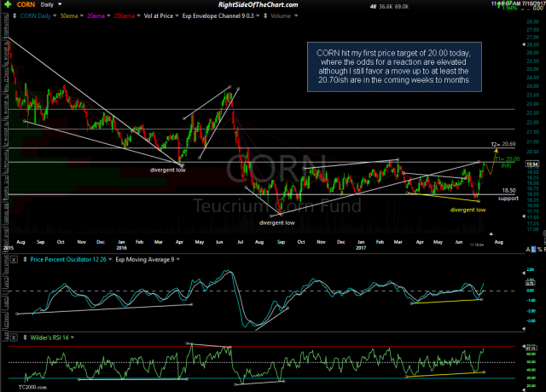Click the RSI axis bottom arrow marker

pos(524,389)
